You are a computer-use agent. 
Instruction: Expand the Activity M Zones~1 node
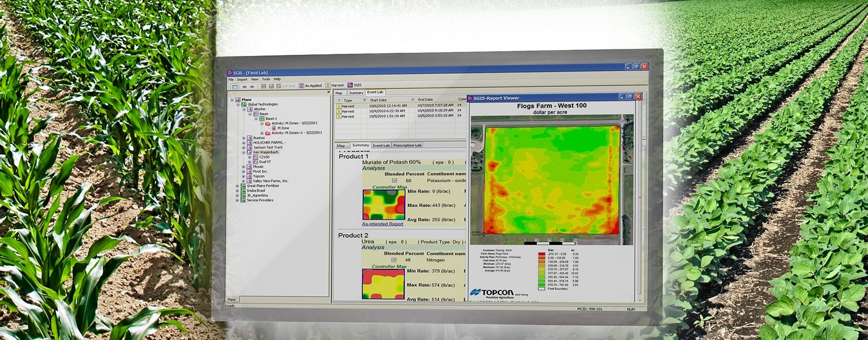click(x=261, y=133)
